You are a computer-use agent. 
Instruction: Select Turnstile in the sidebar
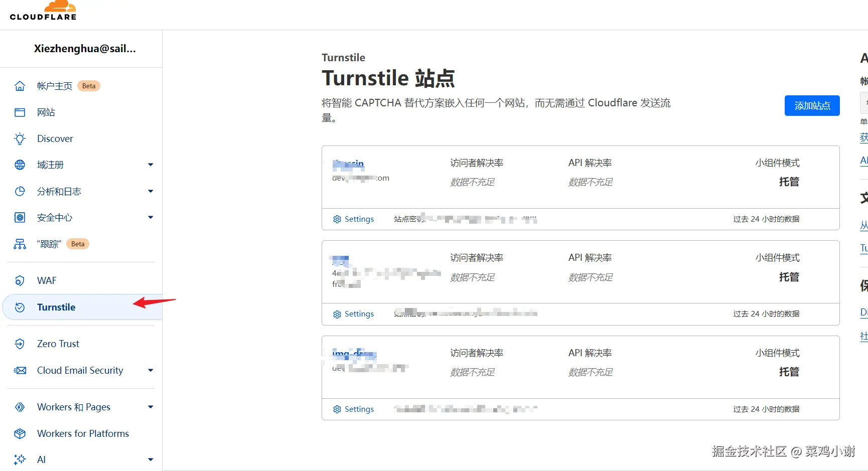click(56, 307)
